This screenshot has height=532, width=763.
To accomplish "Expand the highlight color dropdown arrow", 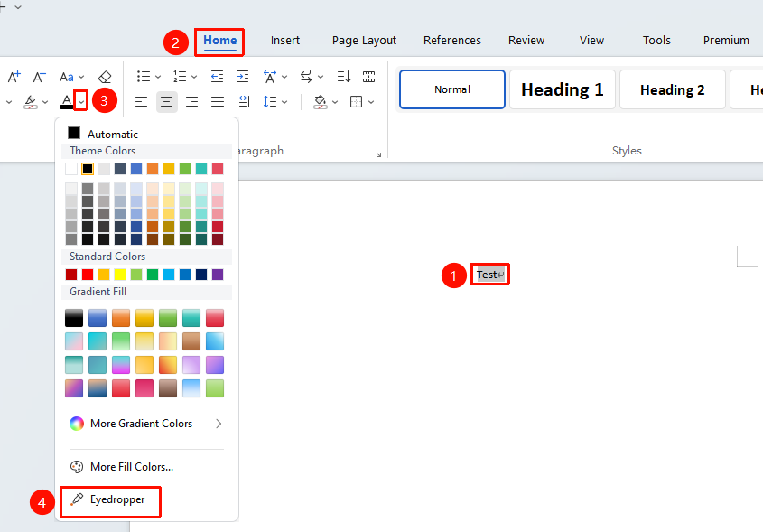I will 45,102.
